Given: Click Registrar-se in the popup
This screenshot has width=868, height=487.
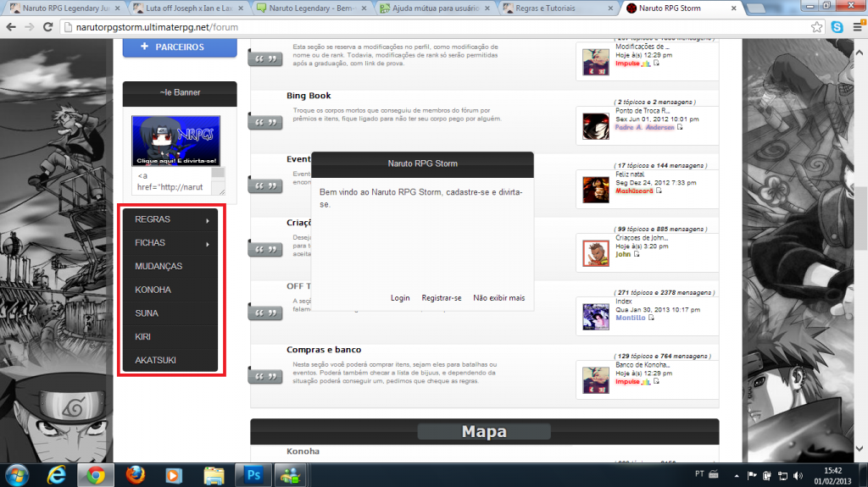Looking at the screenshot, I should pos(441,298).
